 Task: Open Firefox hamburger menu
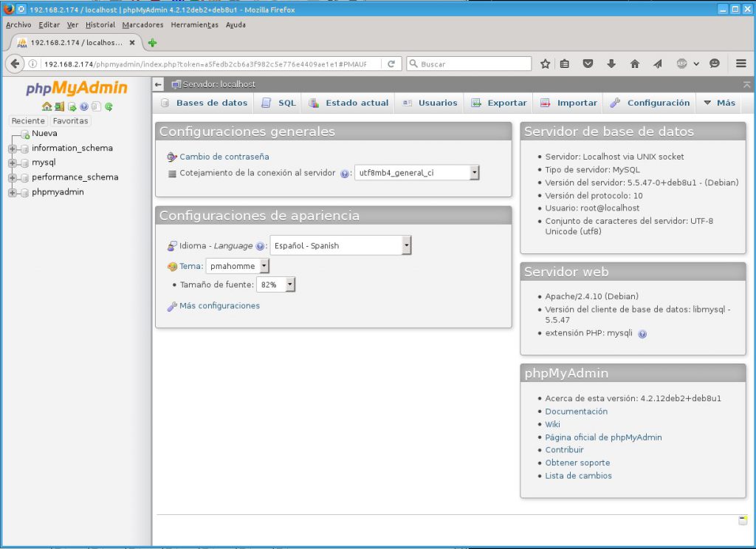(741, 64)
